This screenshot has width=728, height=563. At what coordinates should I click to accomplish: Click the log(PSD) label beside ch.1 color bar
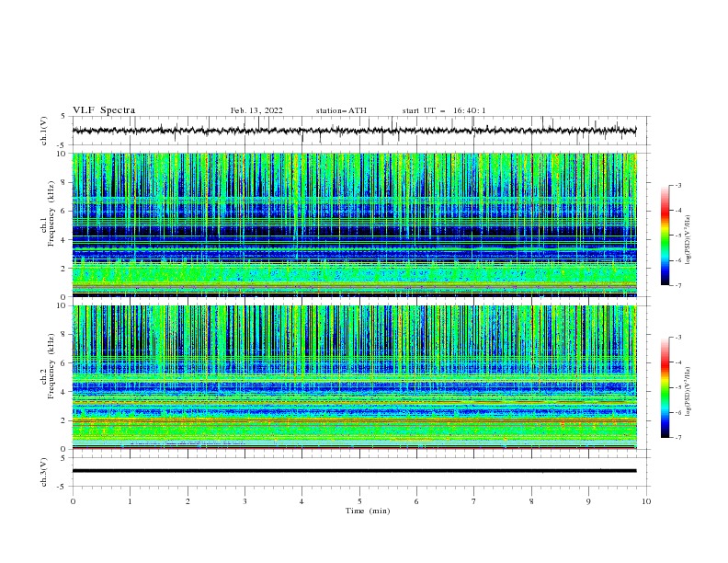(688, 240)
